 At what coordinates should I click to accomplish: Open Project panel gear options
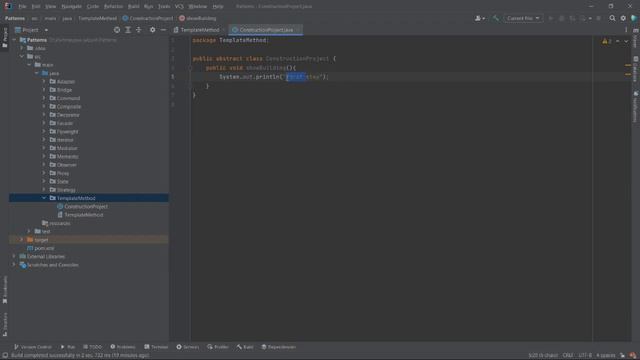tap(152, 30)
